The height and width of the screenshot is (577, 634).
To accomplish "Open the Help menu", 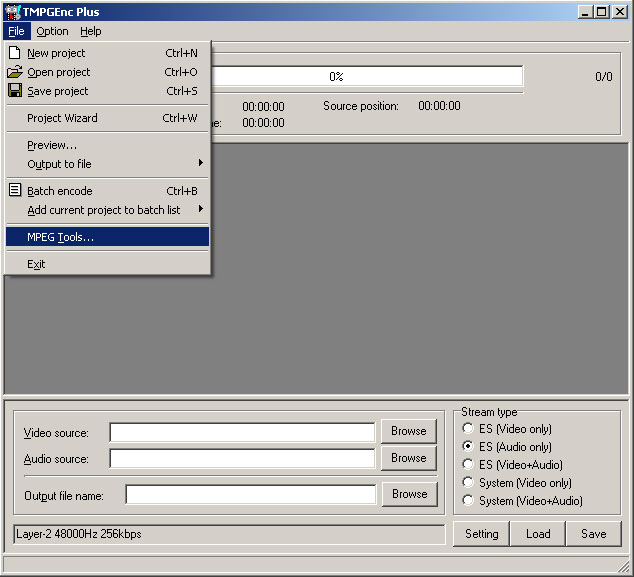I will [x=91, y=31].
